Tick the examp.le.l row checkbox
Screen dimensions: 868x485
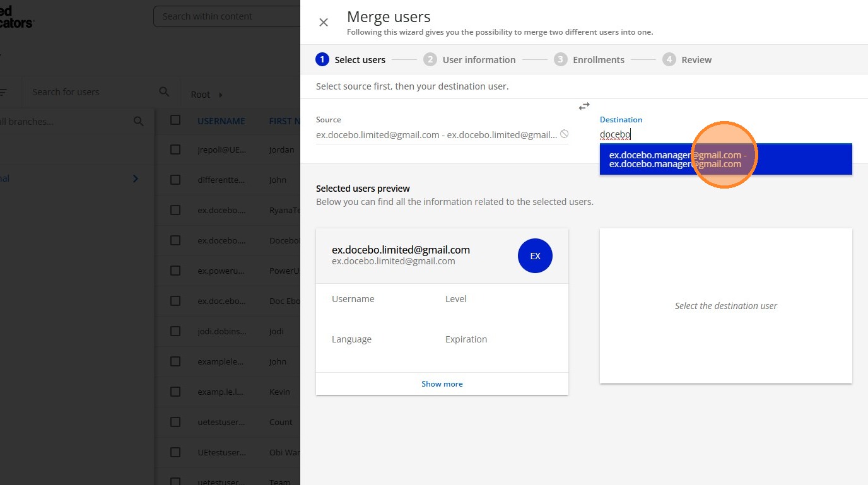click(x=175, y=392)
